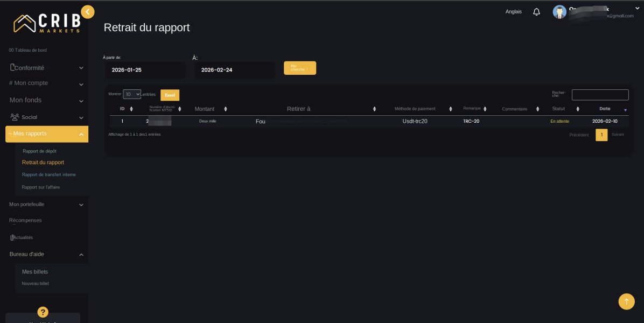Screen dimensions: 644x323
Task: Open the entries-per-page dropdown
Action: pos(132,94)
